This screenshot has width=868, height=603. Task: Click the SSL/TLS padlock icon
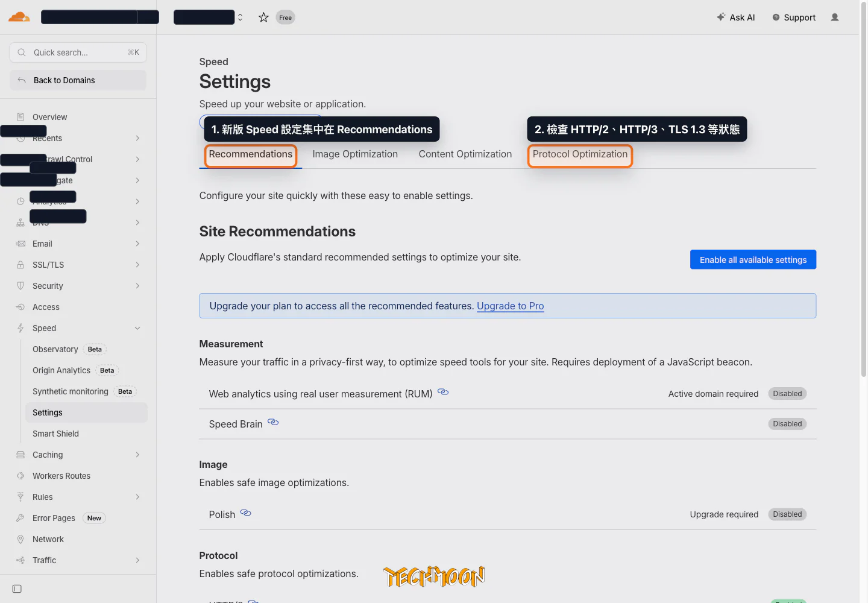pyautogui.click(x=20, y=265)
